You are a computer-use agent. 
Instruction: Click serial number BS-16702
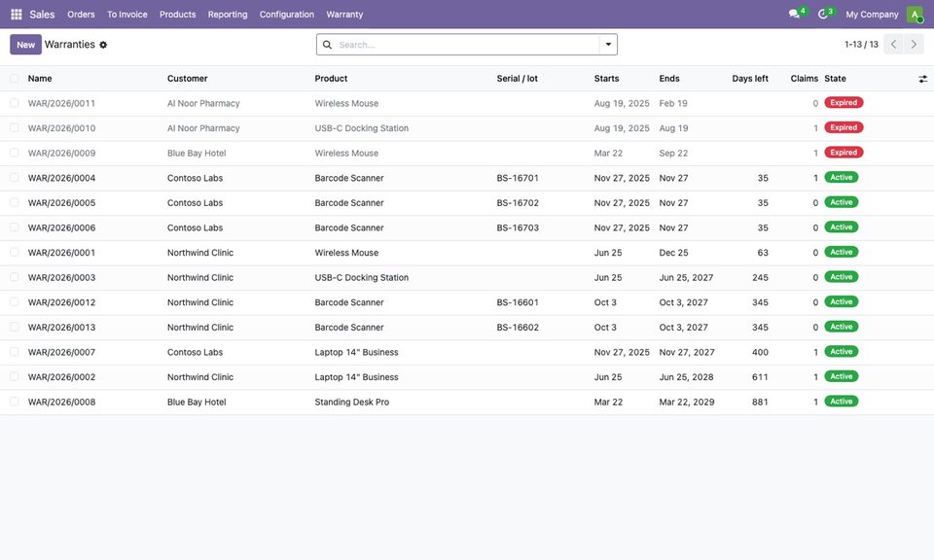[518, 203]
